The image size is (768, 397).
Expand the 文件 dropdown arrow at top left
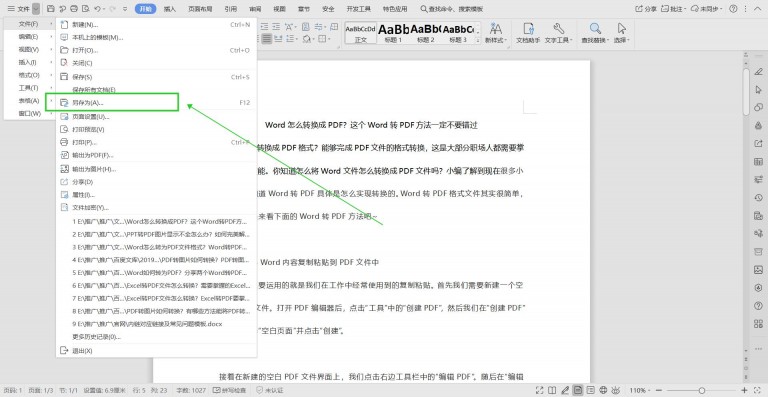click(36, 9)
